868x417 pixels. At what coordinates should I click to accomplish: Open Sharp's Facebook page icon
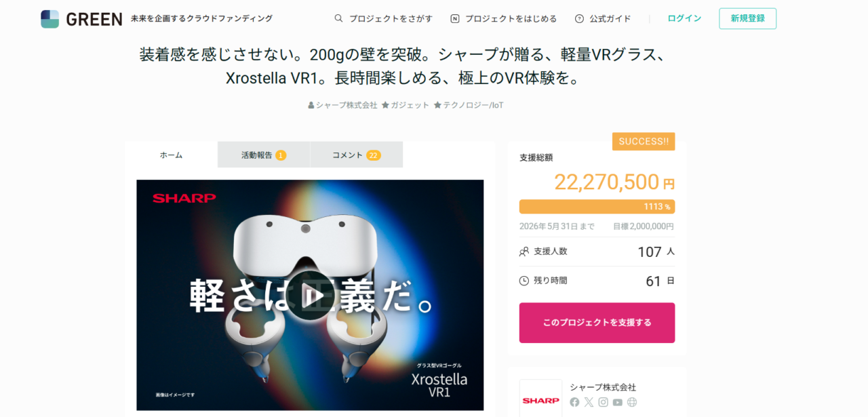click(x=574, y=402)
